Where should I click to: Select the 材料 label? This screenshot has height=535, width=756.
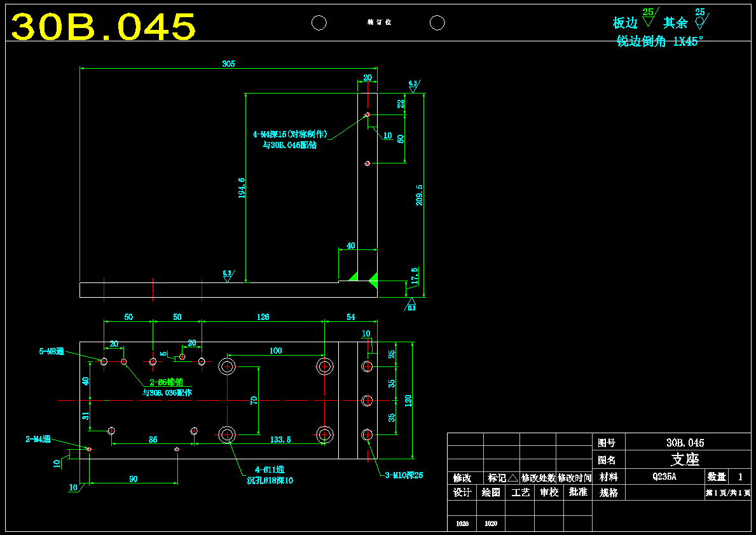608,477
